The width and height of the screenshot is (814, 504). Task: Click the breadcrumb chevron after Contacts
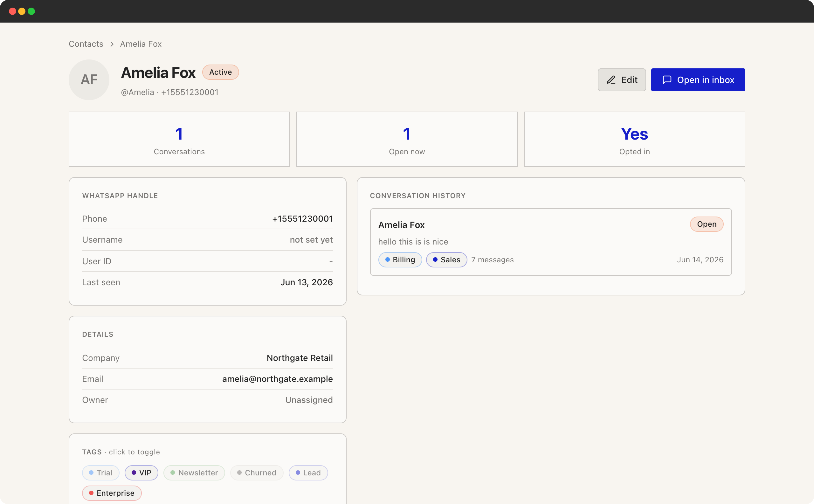coord(112,44)
